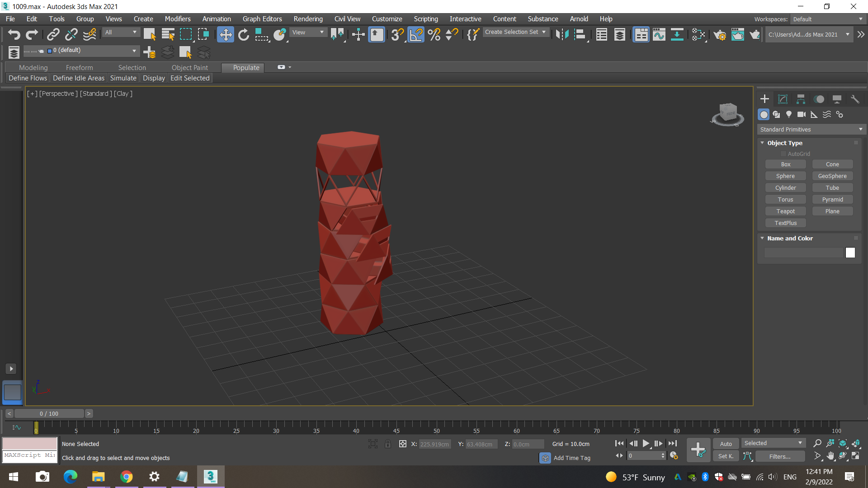Viewport: 868px width, 488px height.
Task: Click the white object color swatch
Action: point(850,253)
